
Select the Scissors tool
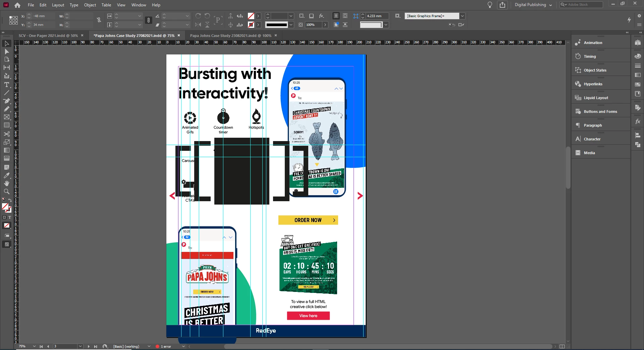pyautogui.click(x=6, y=134)
